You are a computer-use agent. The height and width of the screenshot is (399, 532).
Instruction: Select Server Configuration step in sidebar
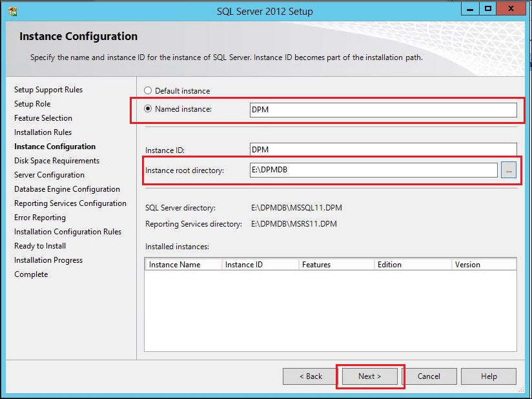pos(49,175)
